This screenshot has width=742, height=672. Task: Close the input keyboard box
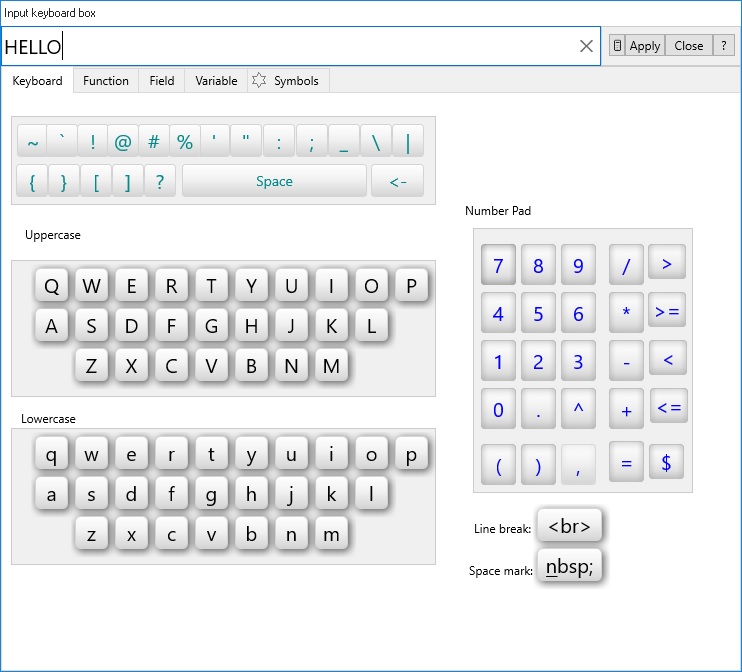(x=689, y=45)
